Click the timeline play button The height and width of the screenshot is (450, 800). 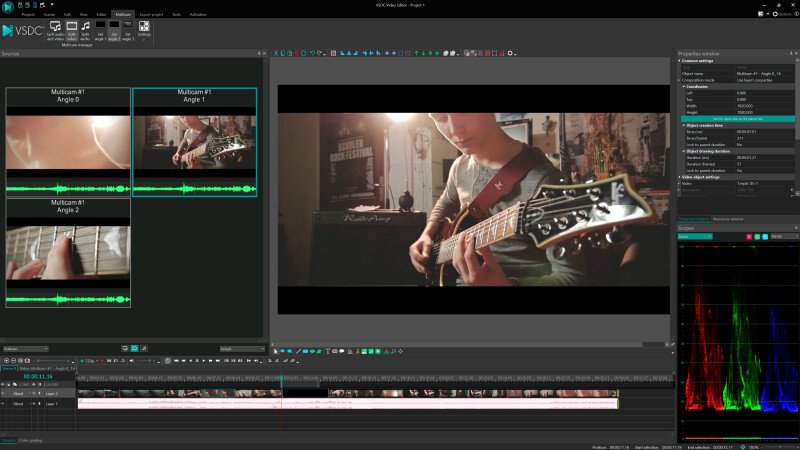204,361
